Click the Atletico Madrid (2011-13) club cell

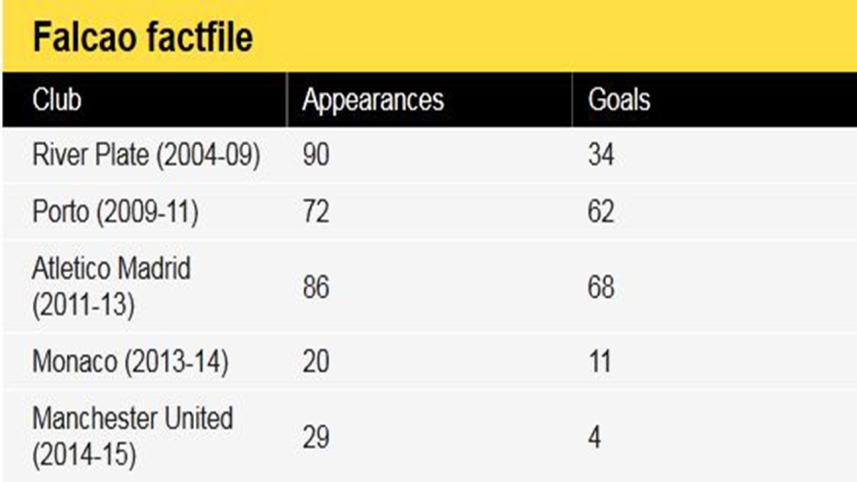click(111, 286)
